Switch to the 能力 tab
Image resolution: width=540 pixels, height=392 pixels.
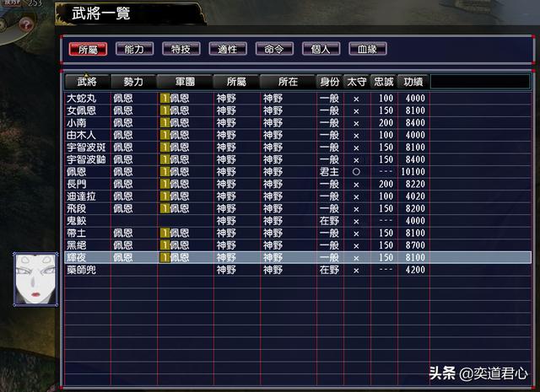[x=134, y=49]
